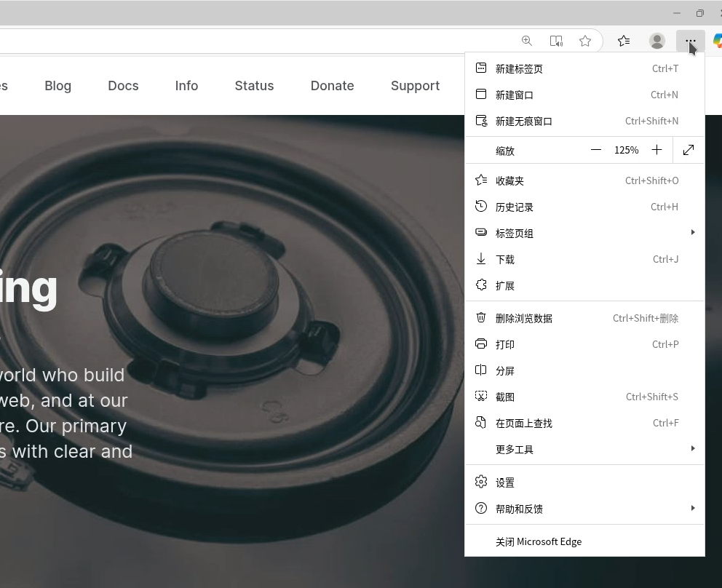Enter full screen using the expand arrows icon
The width and height of the screenshot is (722, 588).
[689, 150]
